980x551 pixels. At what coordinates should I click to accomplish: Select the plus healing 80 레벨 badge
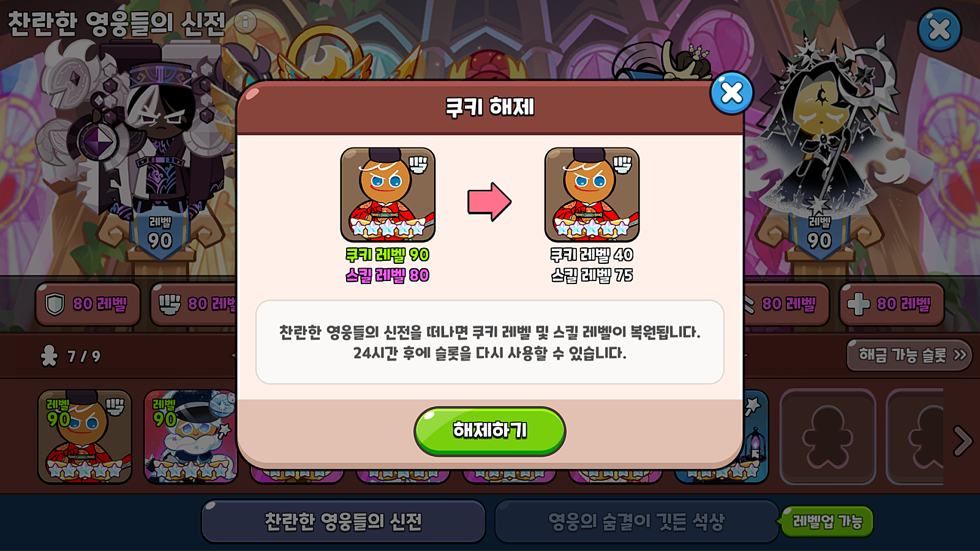point(891,304)
